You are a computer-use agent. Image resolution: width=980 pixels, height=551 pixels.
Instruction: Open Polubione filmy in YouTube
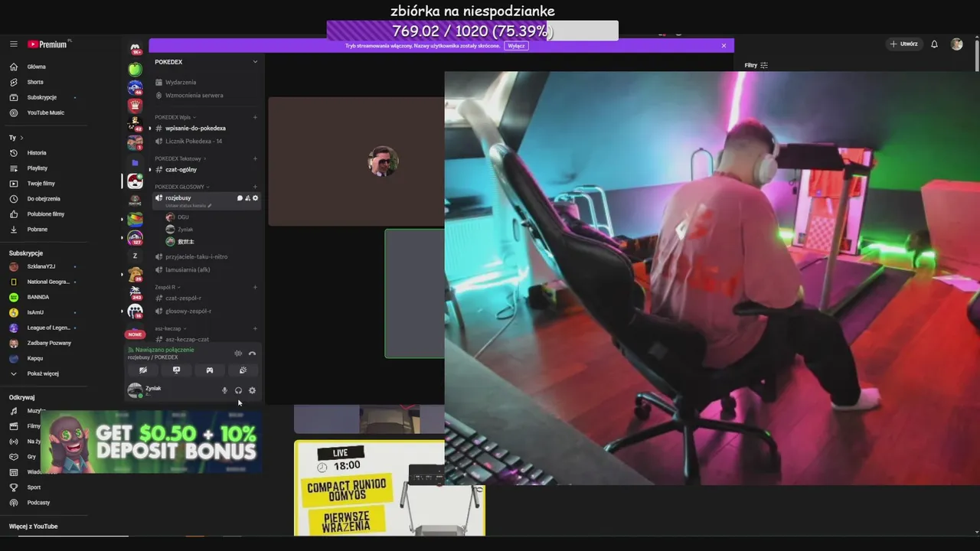(46, 214)
